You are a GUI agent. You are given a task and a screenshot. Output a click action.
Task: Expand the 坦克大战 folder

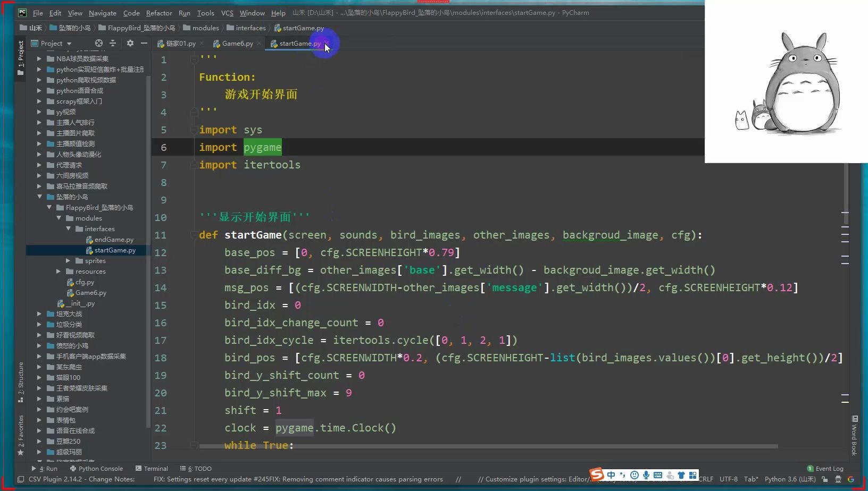click(39, 314)
